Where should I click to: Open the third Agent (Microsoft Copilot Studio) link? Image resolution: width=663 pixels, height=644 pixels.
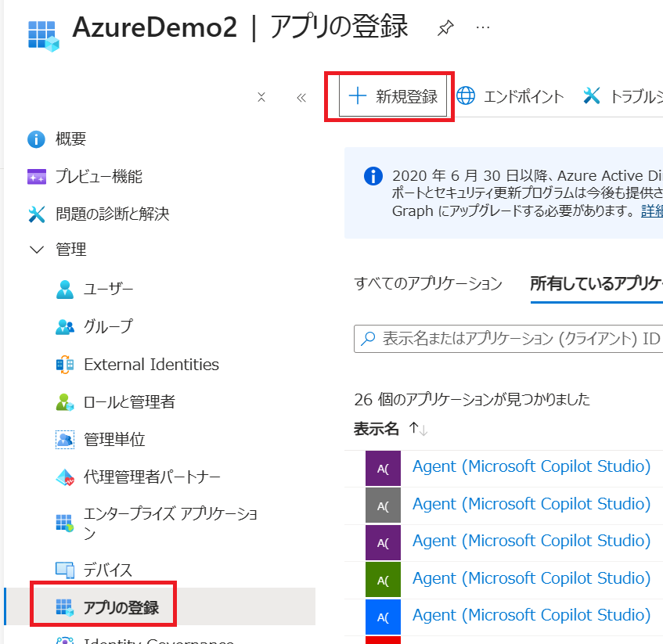531,541
